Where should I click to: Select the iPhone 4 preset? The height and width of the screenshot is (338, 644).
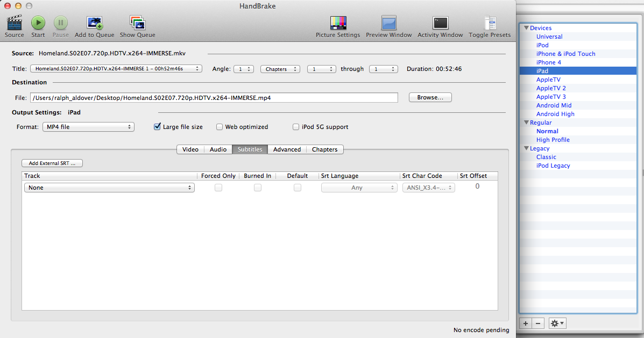point(548,62)
